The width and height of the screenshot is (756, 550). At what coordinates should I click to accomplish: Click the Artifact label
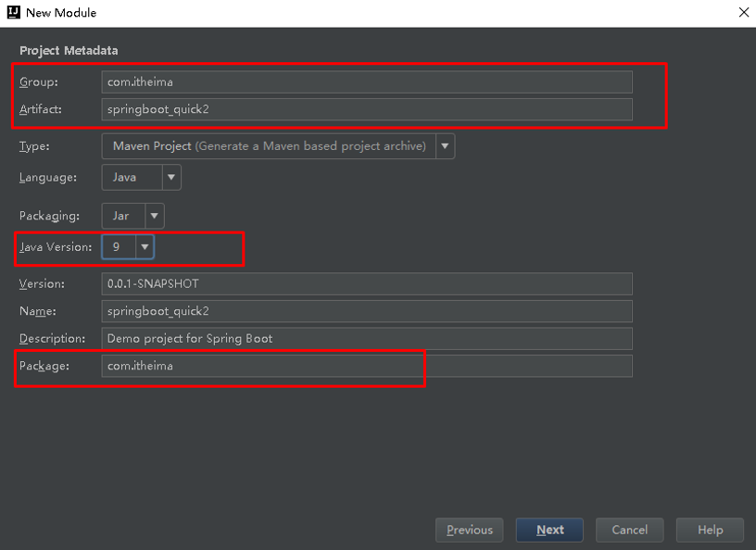click(x=41, y=109)
